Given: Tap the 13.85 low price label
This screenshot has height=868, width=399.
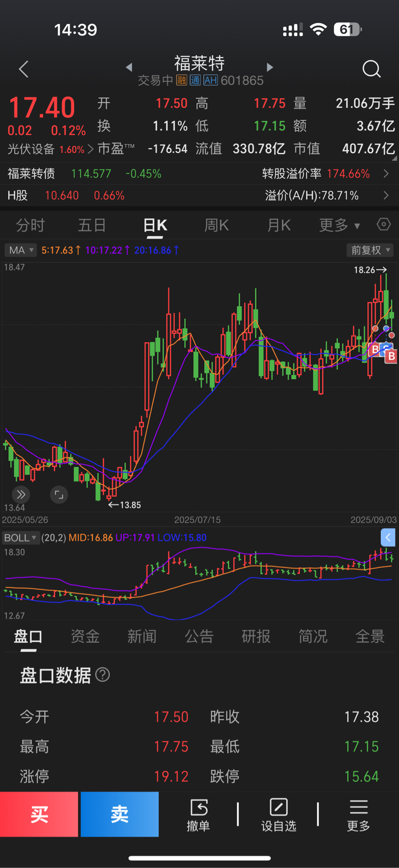Looking at the screenshot, I should 124,505.
